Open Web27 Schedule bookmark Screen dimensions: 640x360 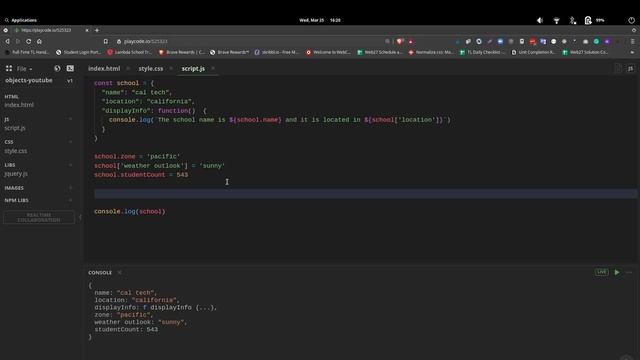point(380,52)
